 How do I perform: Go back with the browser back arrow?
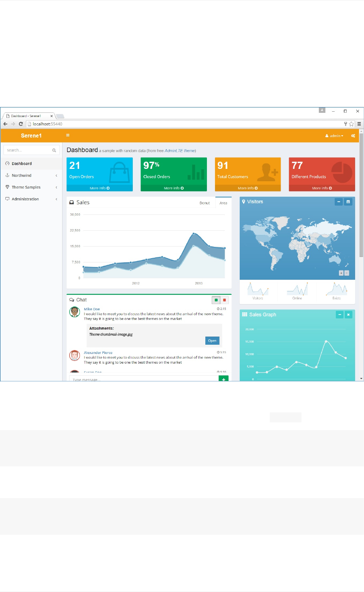pos(5,124)
